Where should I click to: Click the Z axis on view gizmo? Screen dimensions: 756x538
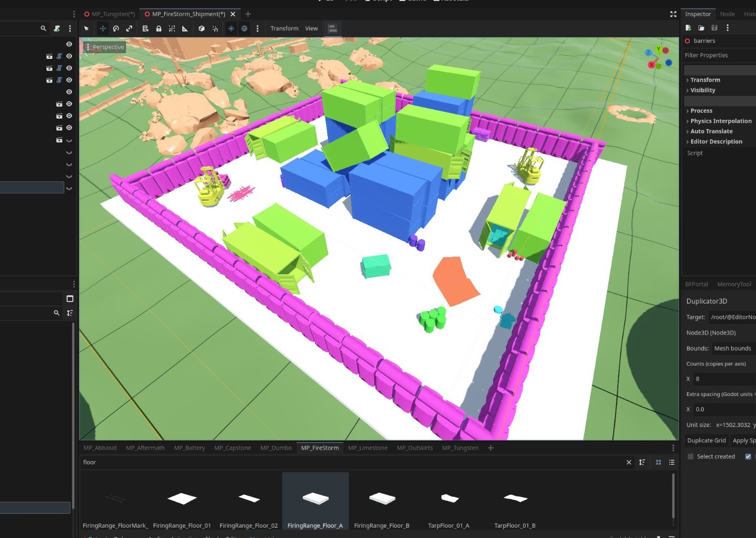[648, 53]
